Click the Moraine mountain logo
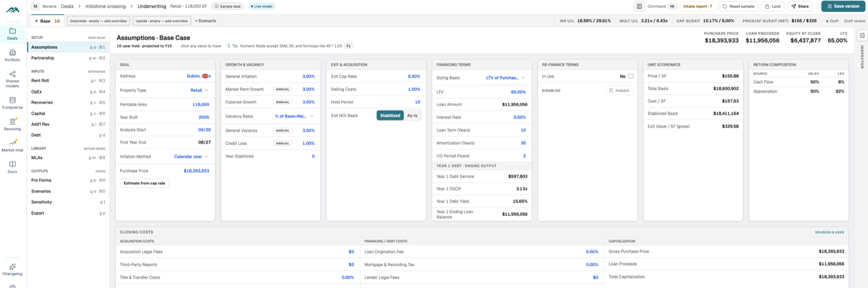The height and width of the screenshot is (288, 868). (x=12, y=10)
